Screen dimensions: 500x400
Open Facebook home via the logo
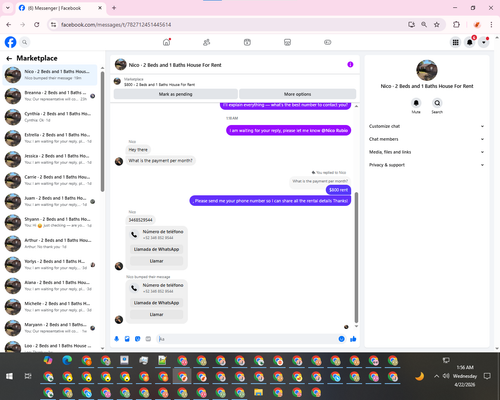pyautogui.click(x=10, y=42)
